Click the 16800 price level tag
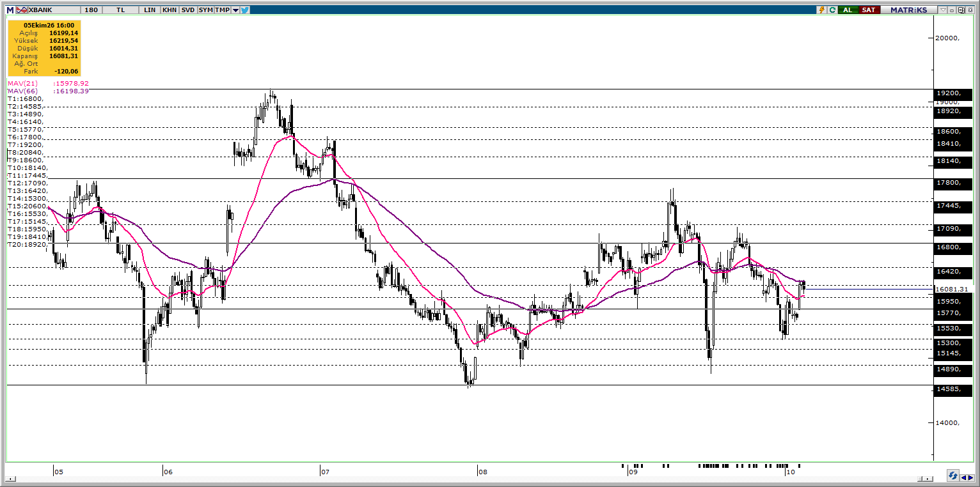 954,247
